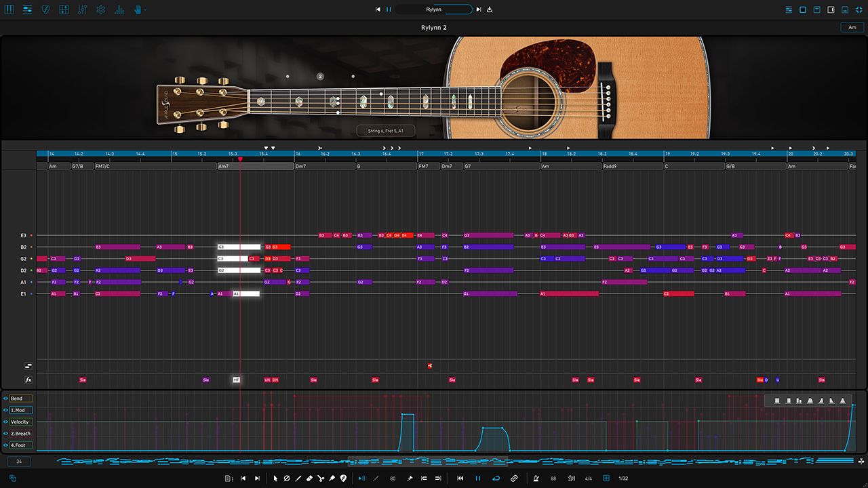868x488 pixels.
Task: Click the FM7/C chord marker
Action: tap(155, 166)
